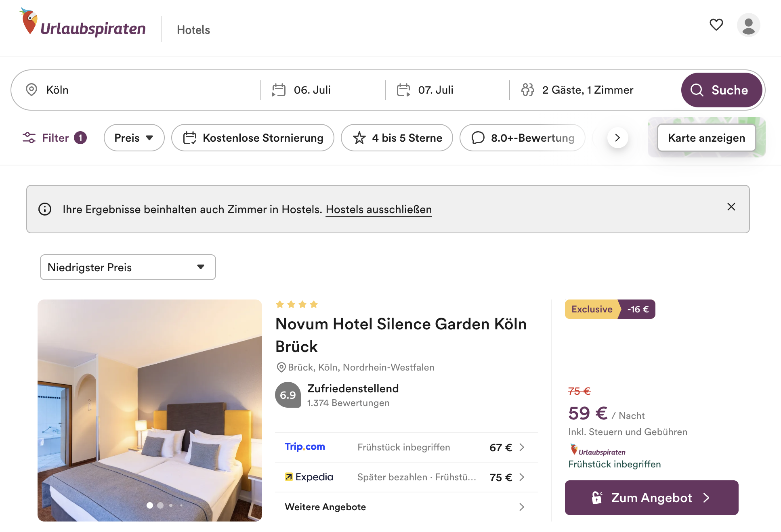Open the Trip.com 67 € offer

pos(407,447)
